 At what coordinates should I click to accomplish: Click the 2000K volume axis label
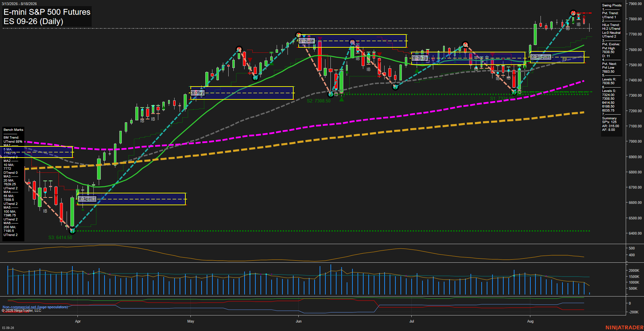click(x=634, y=271)
